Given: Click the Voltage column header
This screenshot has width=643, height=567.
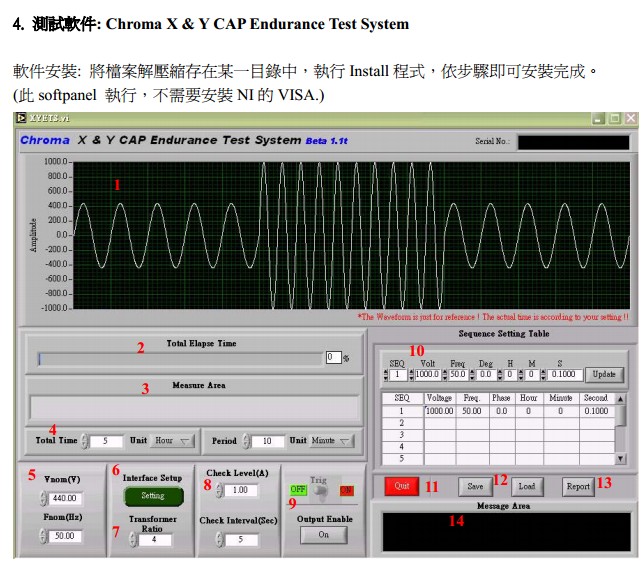Looking at the screenshot, I should pos(440,398).
